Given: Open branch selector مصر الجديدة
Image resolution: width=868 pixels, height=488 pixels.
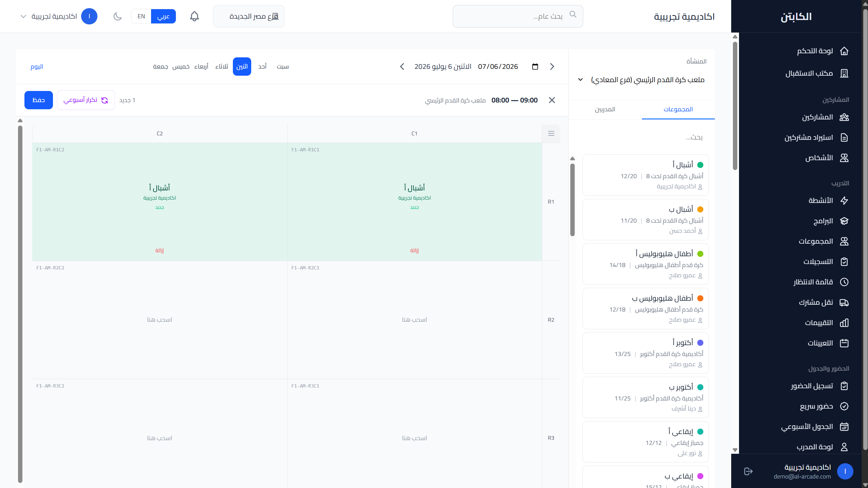Looking at the screenshot, I should click(248, 16).
